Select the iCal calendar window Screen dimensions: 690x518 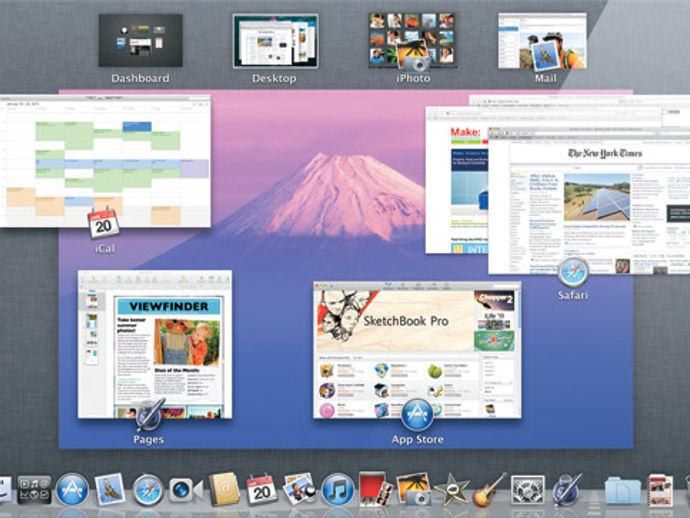[105, 161]
